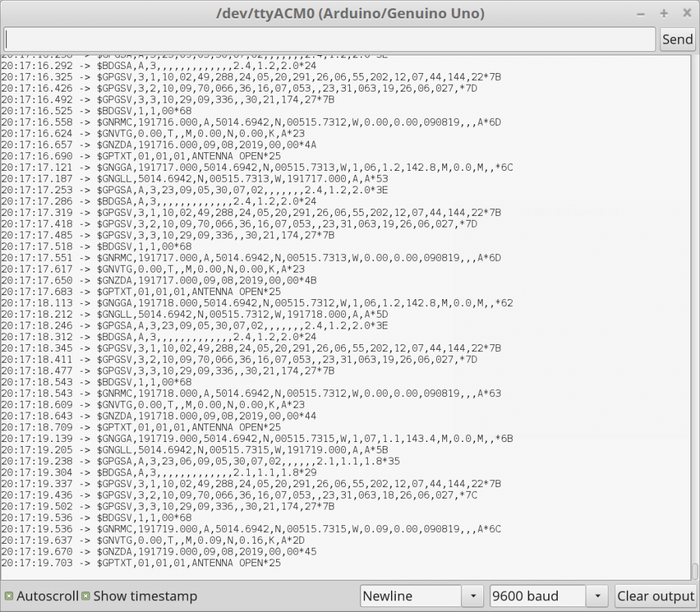Disable the Show timestamp checkbox
The image size is (700, 612).
click(86, 596)
